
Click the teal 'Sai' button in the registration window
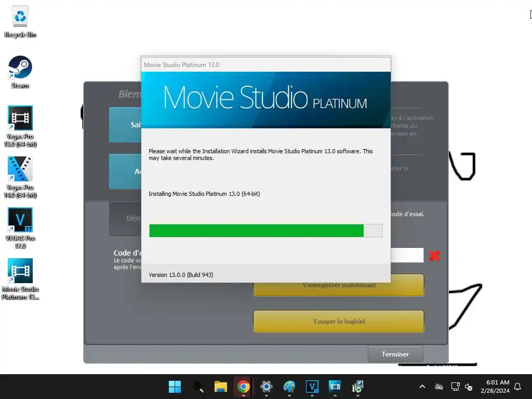125,125
